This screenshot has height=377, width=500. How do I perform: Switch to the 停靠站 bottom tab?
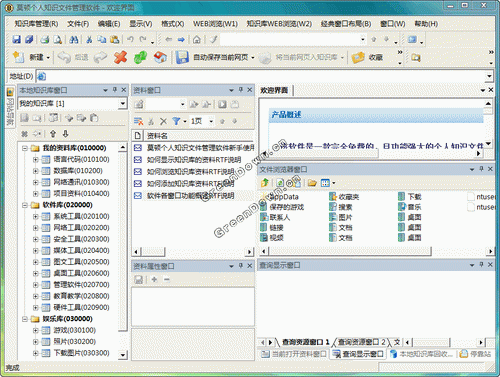click(476, 354)
